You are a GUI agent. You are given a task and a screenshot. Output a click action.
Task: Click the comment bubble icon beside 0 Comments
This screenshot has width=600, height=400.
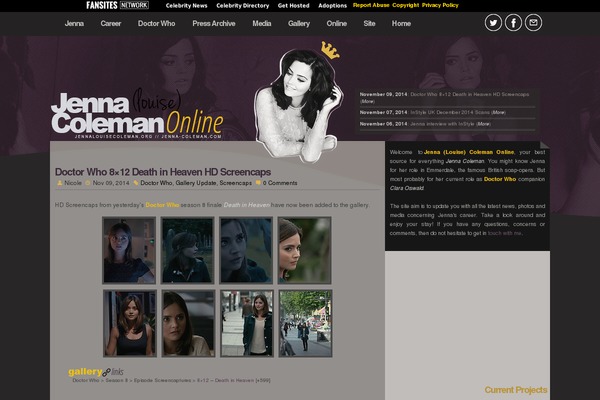[x=258, y=183]
